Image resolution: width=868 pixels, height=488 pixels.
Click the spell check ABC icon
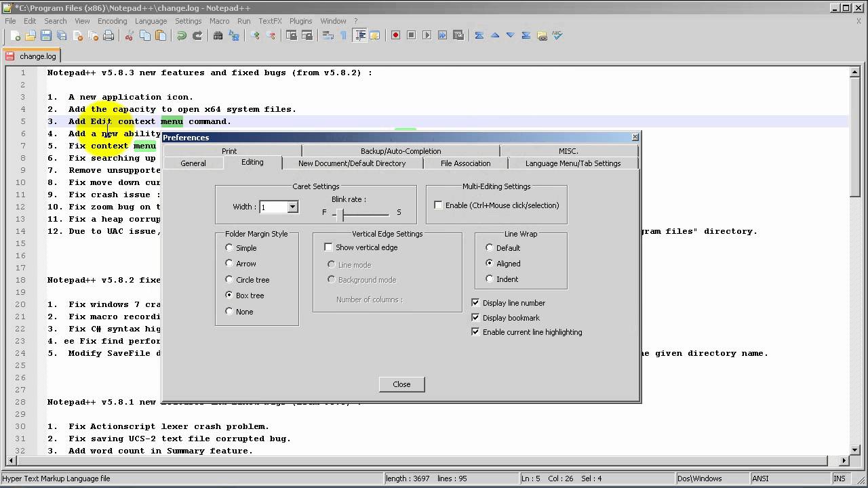click(557, 35)
